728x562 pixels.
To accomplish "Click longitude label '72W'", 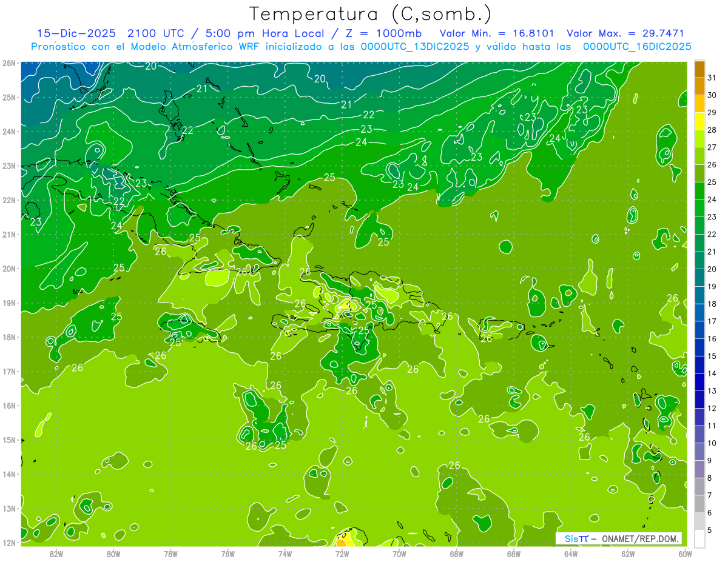I will pos(342,554).
